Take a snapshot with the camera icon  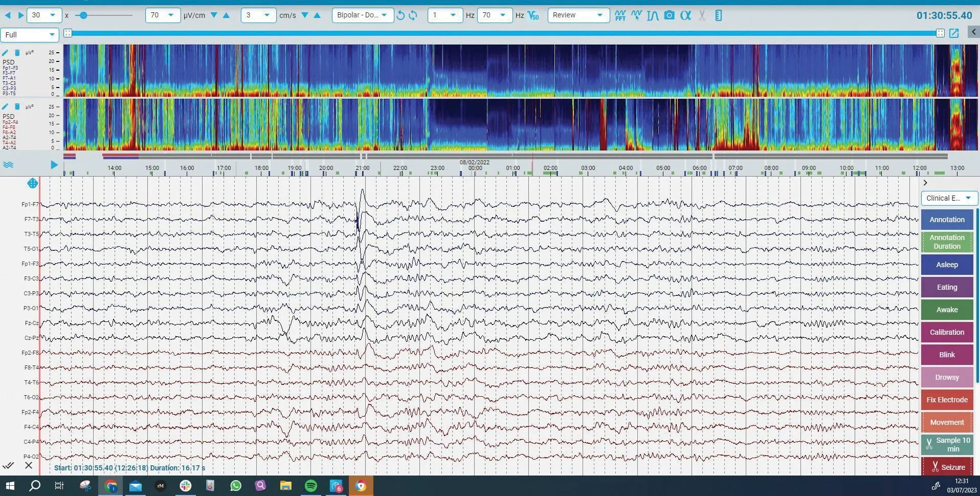[x=669, y=15]
